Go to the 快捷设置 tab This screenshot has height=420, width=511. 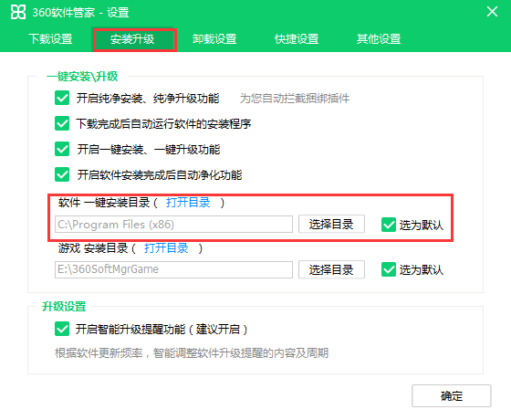click(297, 39)
